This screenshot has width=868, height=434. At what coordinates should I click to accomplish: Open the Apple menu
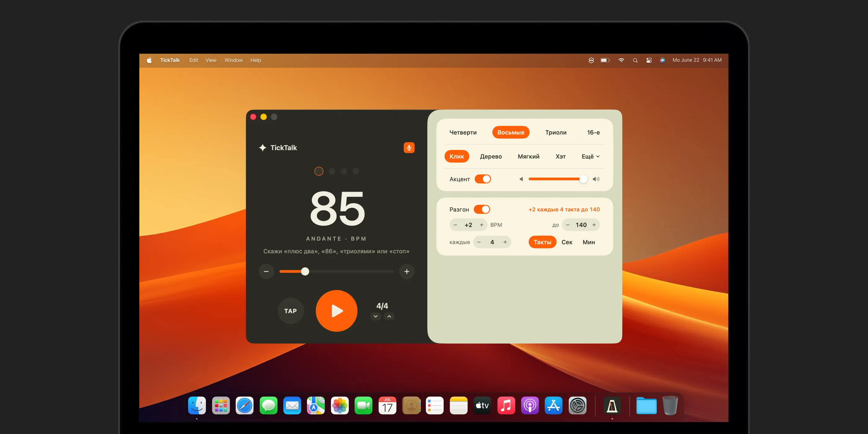(149, 60)
